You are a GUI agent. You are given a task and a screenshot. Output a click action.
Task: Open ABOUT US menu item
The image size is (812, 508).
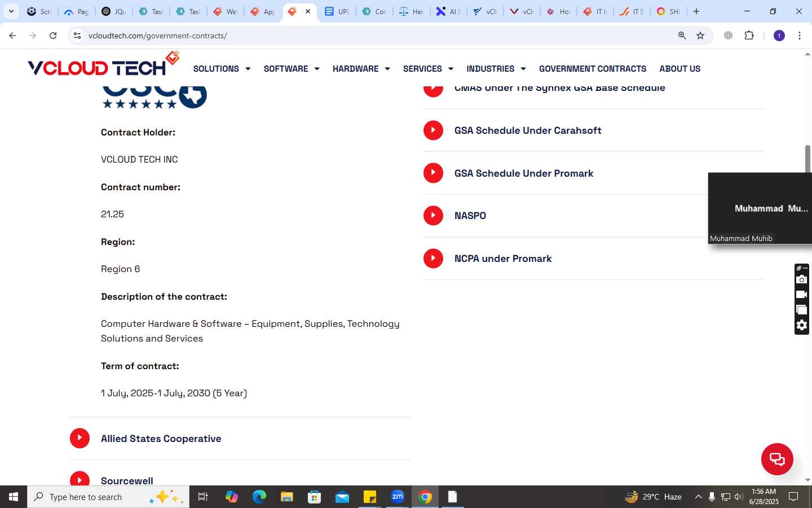pos(680,69)
